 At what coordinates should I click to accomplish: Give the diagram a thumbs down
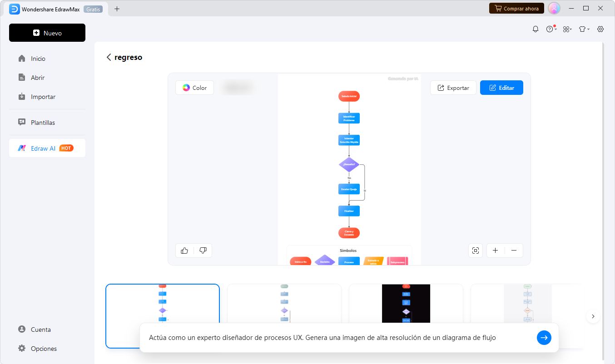(x=203, y=250)
